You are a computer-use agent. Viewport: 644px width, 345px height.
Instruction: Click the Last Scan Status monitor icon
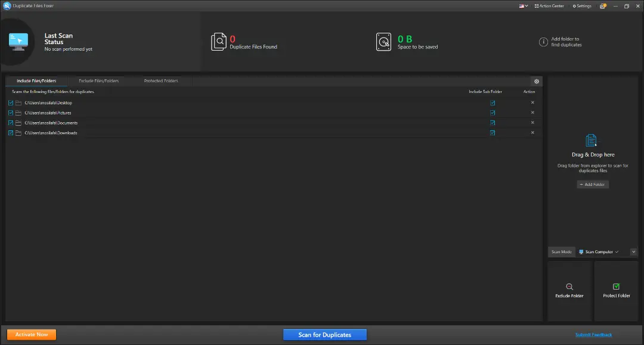click(18, 42)
